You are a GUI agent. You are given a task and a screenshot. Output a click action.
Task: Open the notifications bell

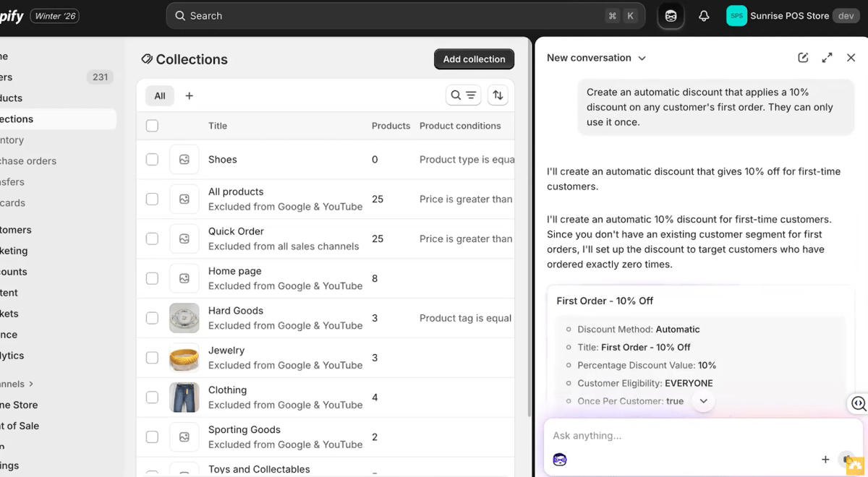(704, 16)
